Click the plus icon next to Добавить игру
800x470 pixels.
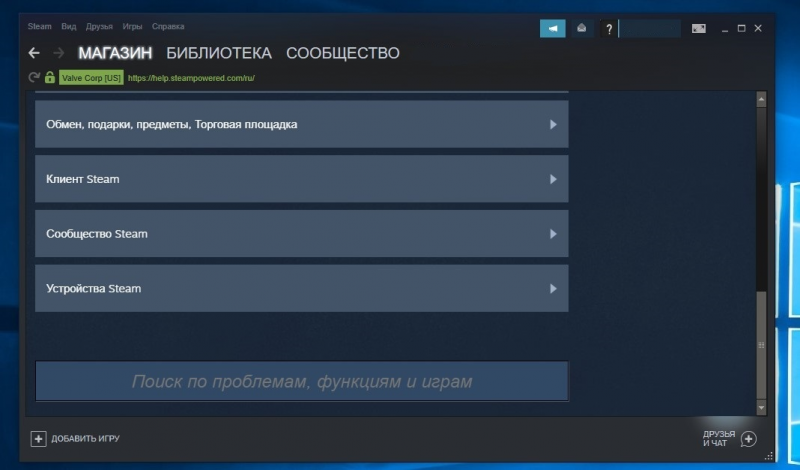(38, 438)
